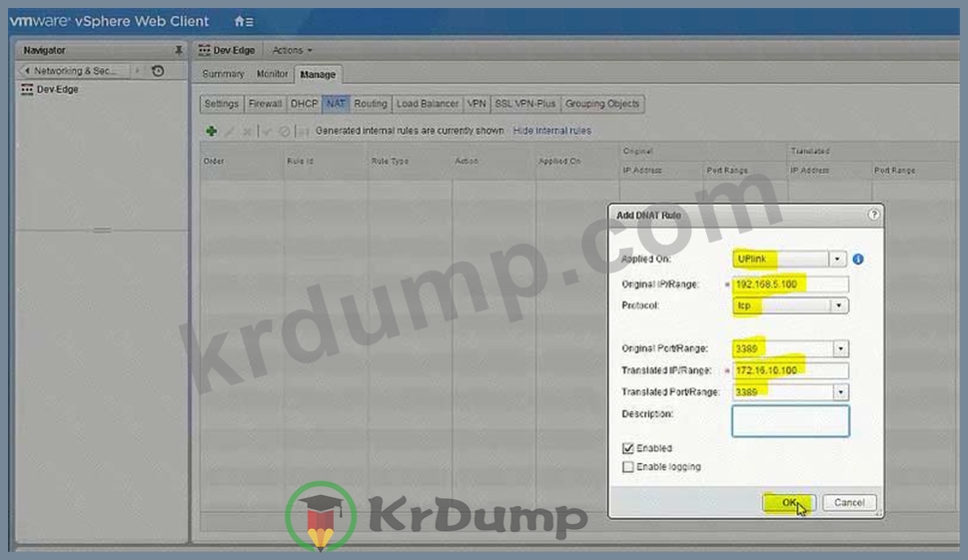
Task: Open the vSphere home menu icon
Action: 243,22
